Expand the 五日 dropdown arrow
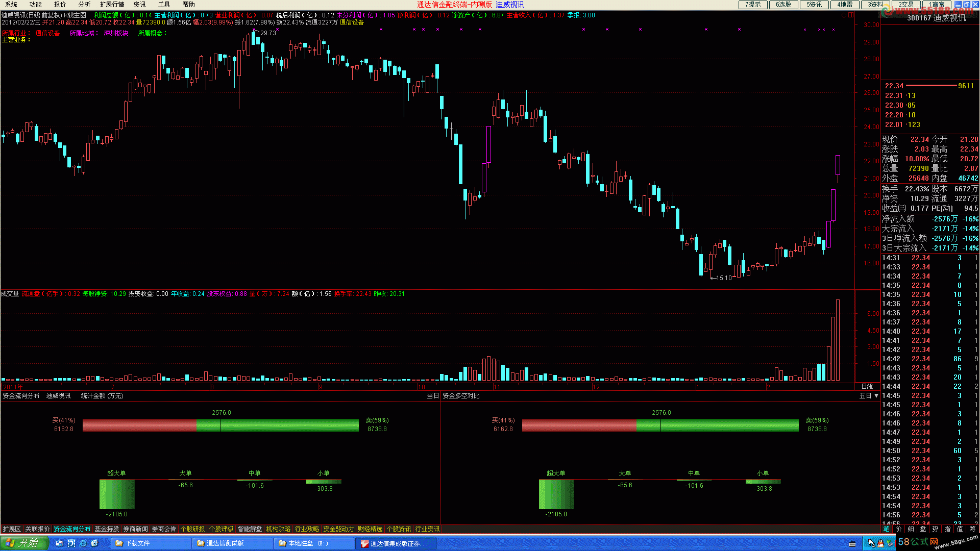The image size is (980, 551). (x=876, y=396)
